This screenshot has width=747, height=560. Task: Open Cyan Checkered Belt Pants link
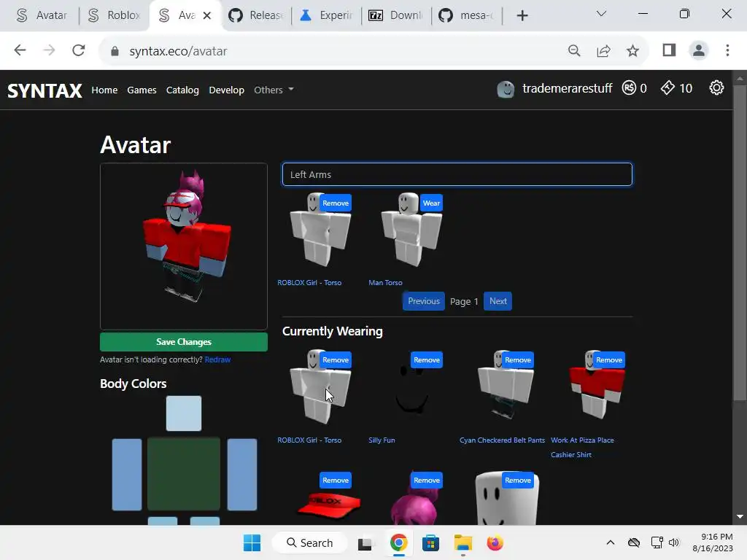502,440
